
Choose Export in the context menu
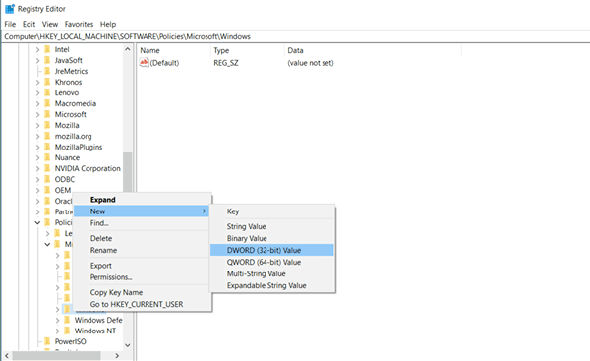click(x=141, y=266)
